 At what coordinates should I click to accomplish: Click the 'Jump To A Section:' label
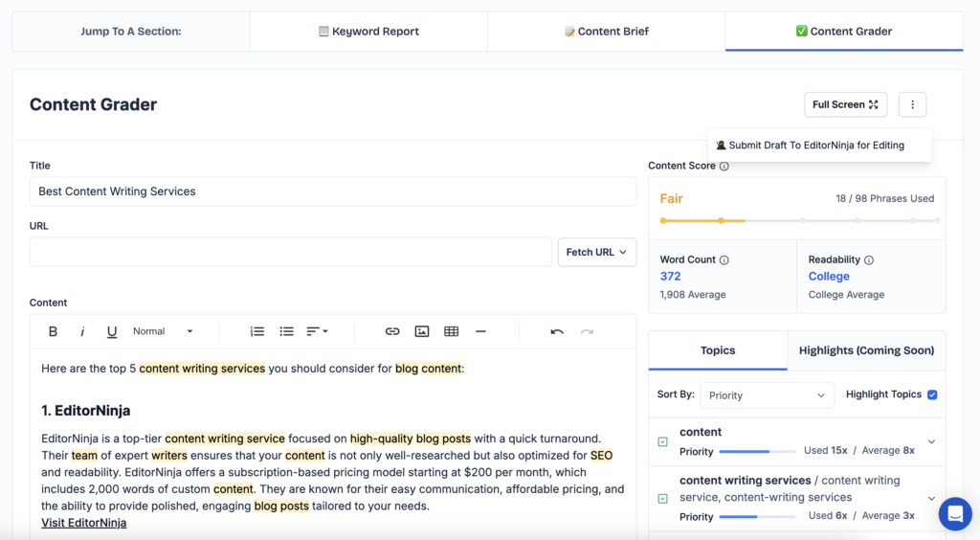pyautogui.click(x=130, y=32)
